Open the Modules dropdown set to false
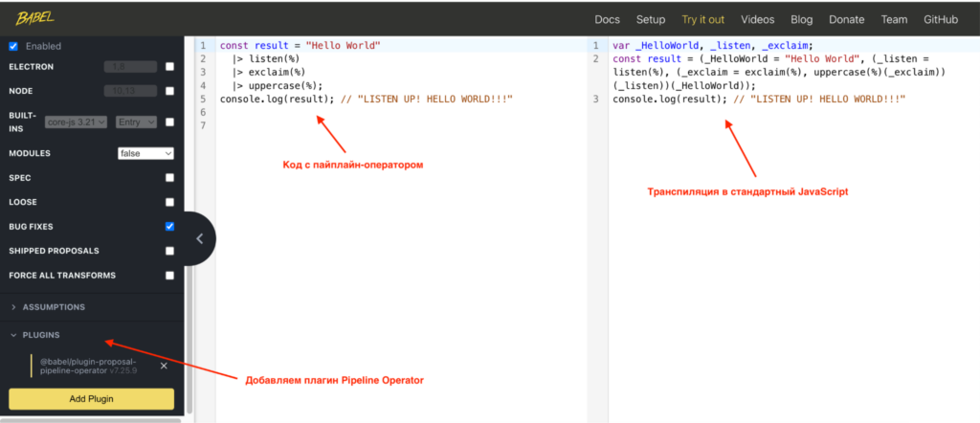 point(145,153)
